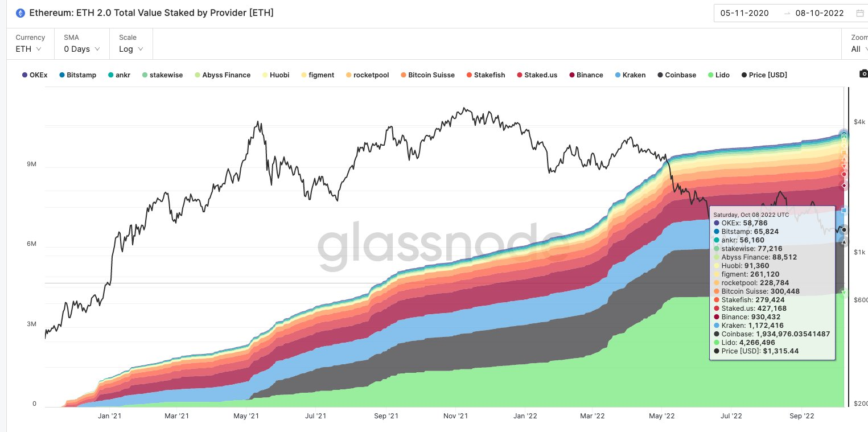Toggle Lido series in the legend
The height and width of the screenshot is (432, 868).
718,75
